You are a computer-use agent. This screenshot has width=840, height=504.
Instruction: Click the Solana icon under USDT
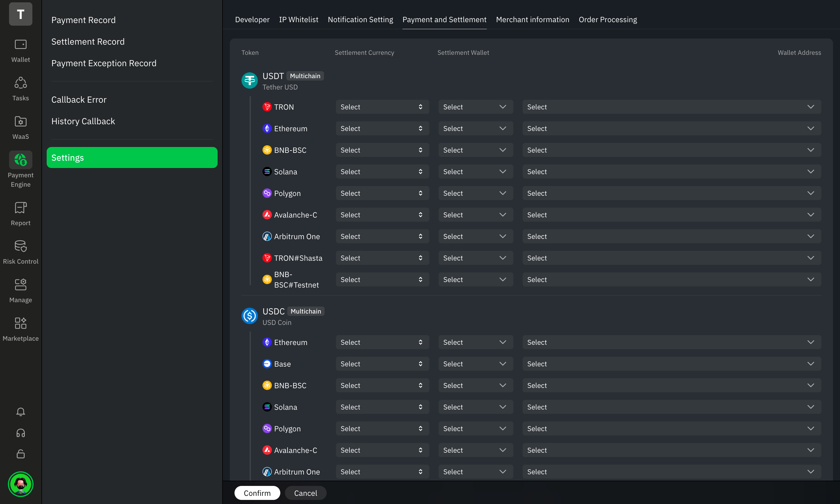click(x=267, y=171)
